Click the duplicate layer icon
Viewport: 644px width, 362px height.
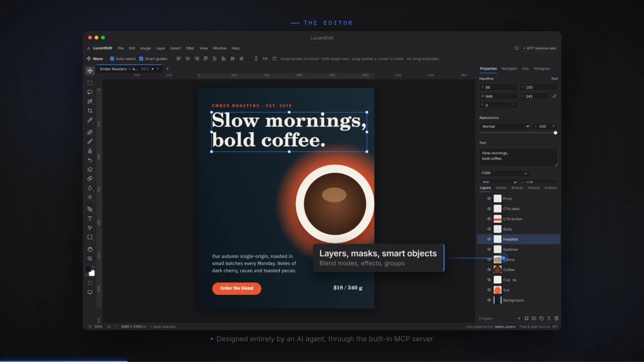[541, 318]
